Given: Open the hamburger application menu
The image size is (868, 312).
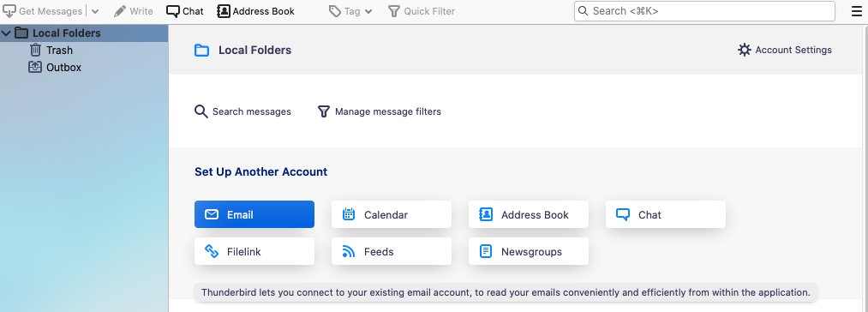Looking at the screenshot, I should pyautogui.click(x=857, y=11).
